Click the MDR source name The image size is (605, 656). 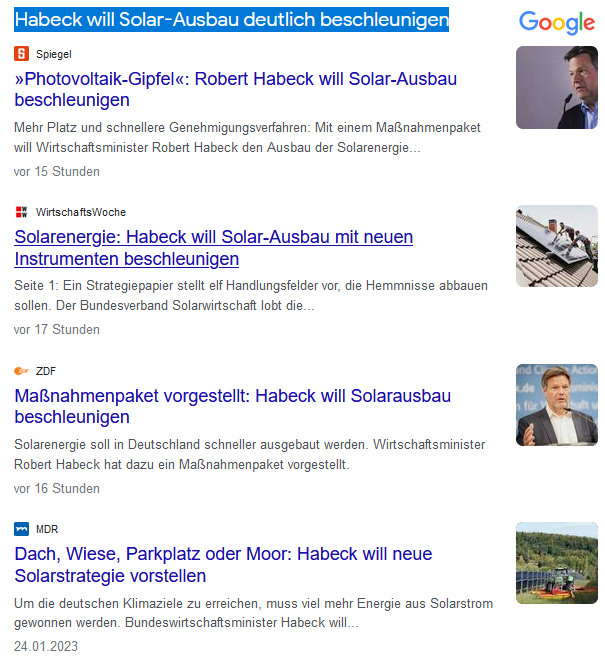tap(47, 529)
